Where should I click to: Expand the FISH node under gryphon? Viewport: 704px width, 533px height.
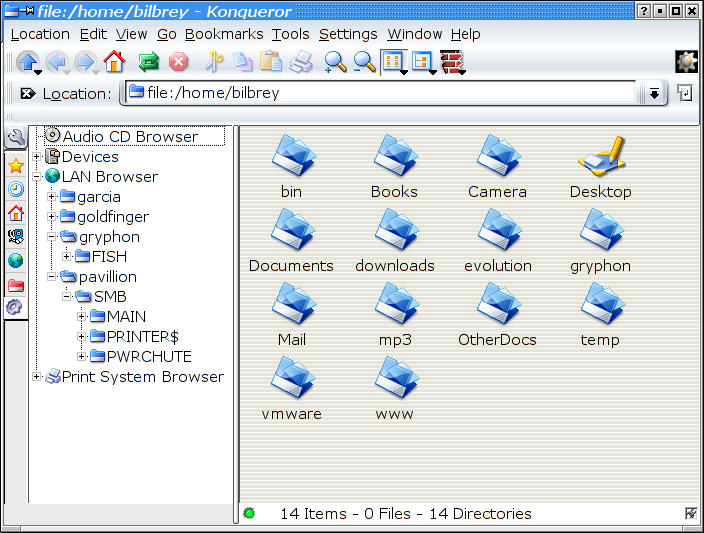click(x=66, y=256)
